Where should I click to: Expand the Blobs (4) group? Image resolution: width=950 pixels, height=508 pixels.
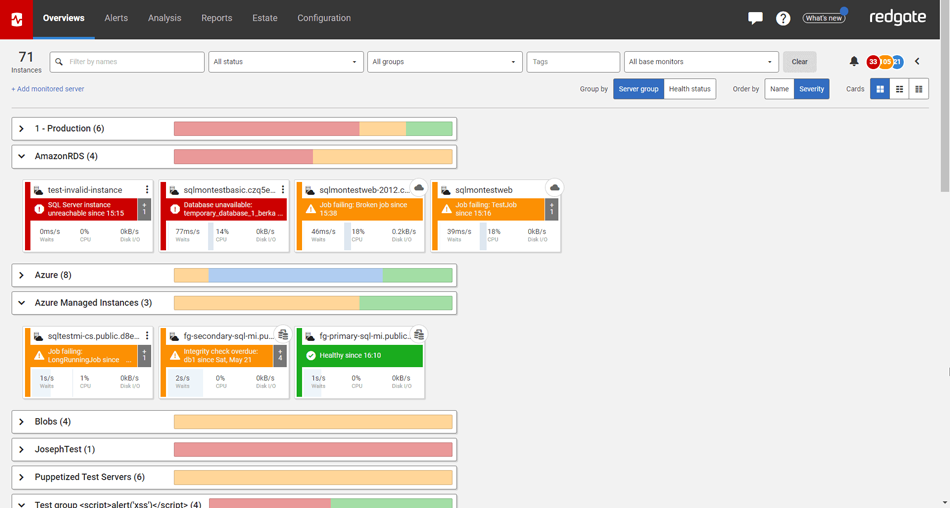pyautogui.click(x=21, y=422)
